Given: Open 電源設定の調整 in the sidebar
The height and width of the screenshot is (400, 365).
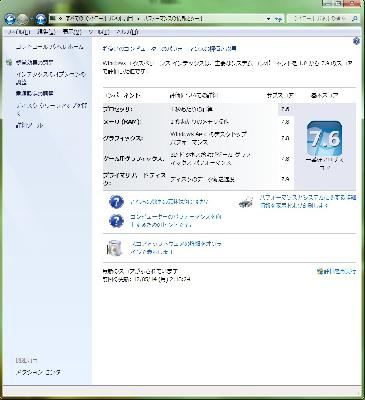Looking at the screenshot, I should tap(34, 94).
